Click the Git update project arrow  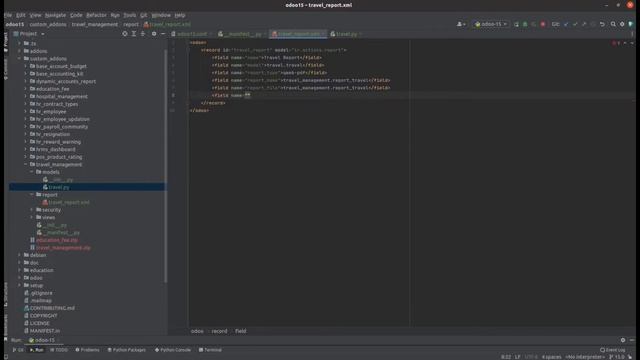tap(566, 24)
